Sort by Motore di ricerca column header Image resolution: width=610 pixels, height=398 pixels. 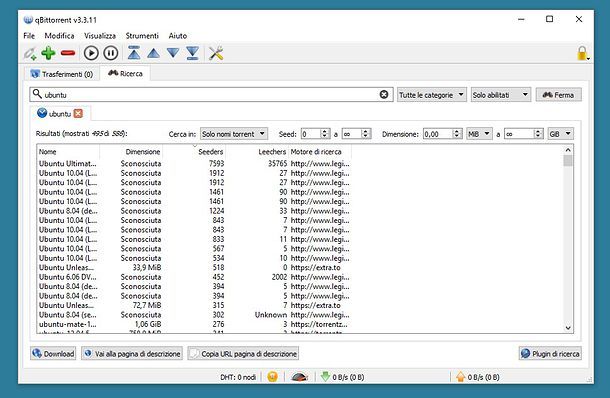click(x=320, y=152)
